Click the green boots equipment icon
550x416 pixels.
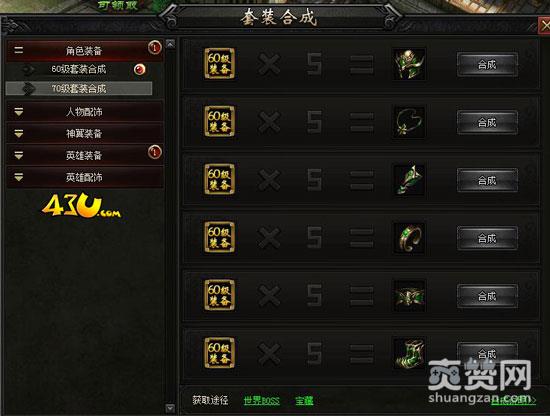pyautogui.click(x=409, y=354)
